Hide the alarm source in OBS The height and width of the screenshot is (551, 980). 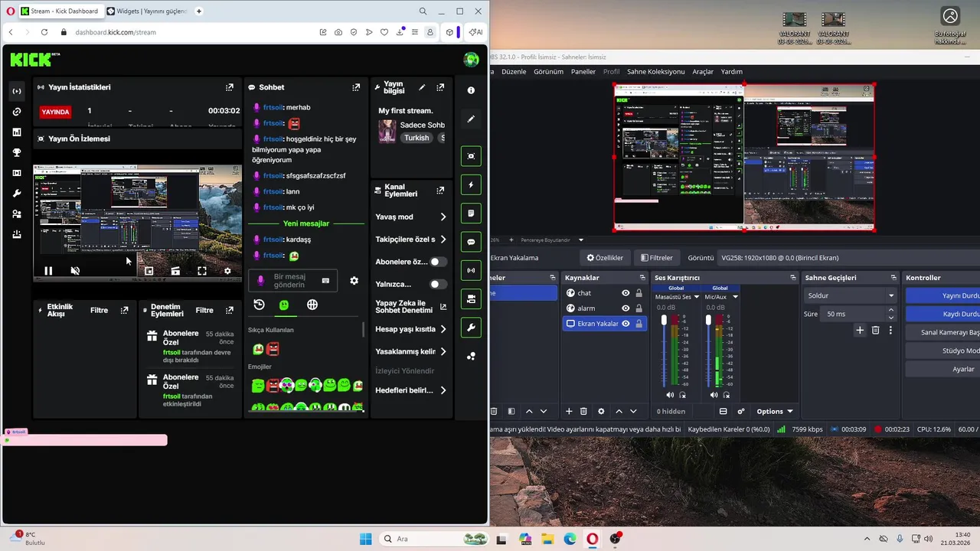(626, 308)
